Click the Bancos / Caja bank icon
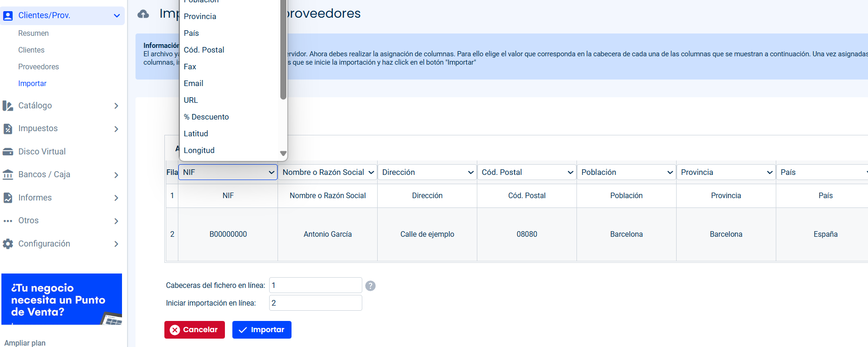Image resolution: width=868 pixels, height=347 pixels. tap(8, 175)
